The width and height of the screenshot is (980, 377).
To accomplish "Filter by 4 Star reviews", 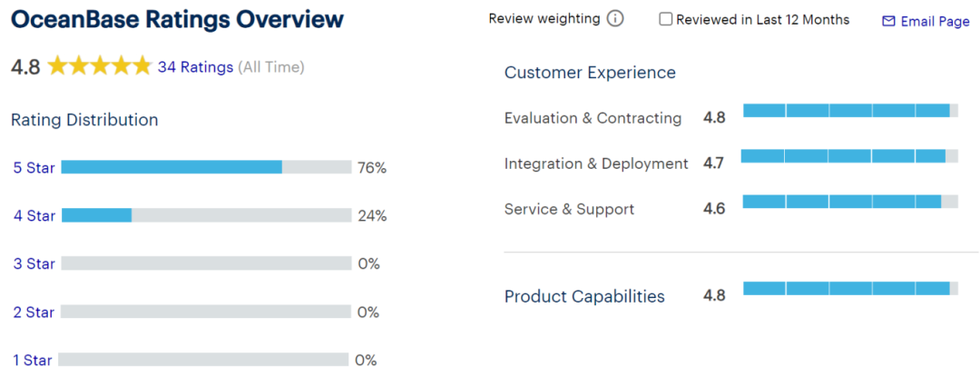I will [x=34, y=215].
